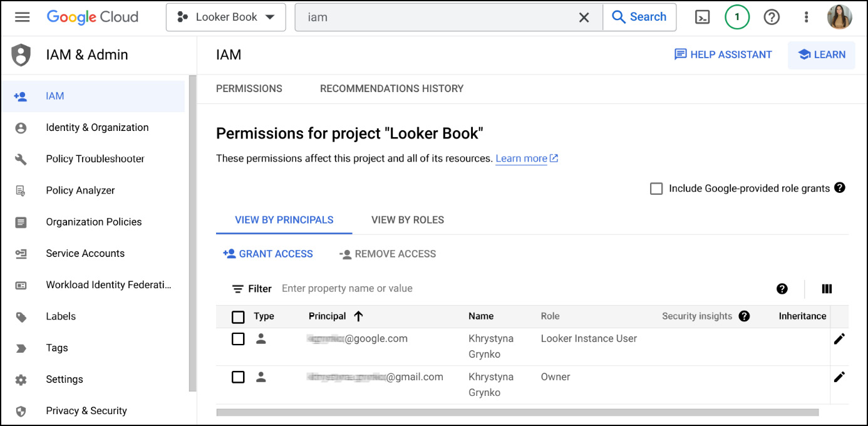Click the Policy Troubleshooter wrench icon
868x426 pixels.
tap(21, 159)
